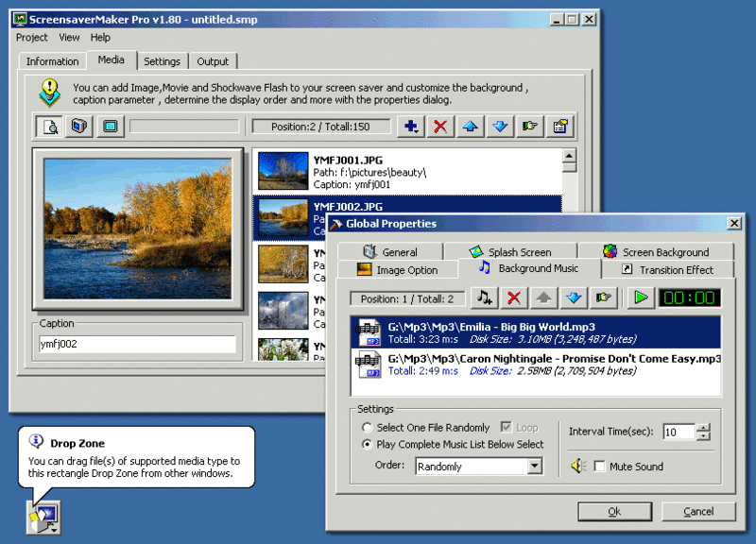Click the lightbulb tip icon in Media tab
756x544 pixels.
50,93
